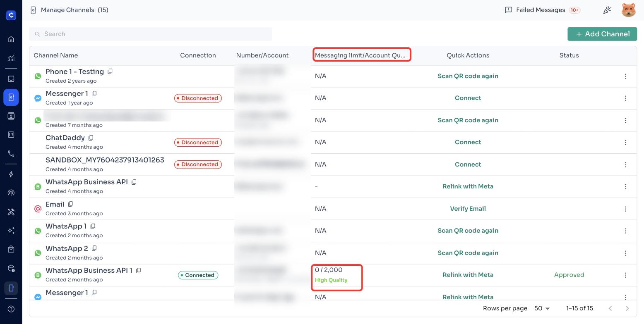Copy the WhatsApp Business API channel name
The height and width of the screenshot is (324, 644).
[x=134, y=182]
